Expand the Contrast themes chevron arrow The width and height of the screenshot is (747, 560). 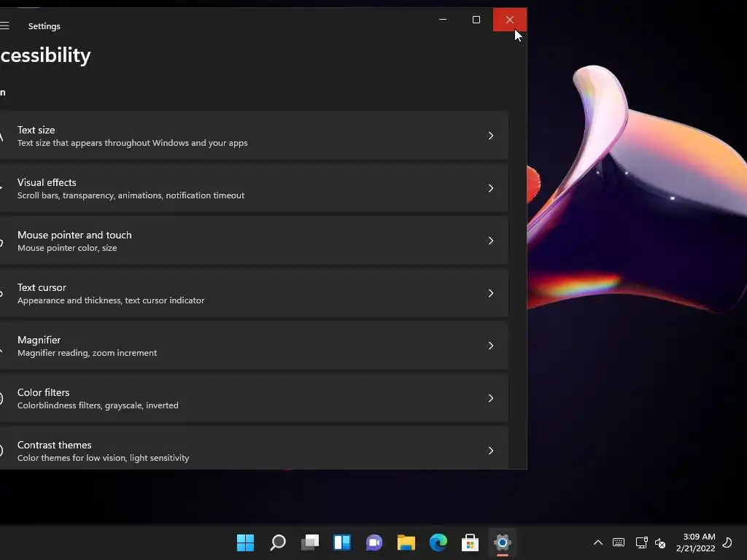coord(491,451)
